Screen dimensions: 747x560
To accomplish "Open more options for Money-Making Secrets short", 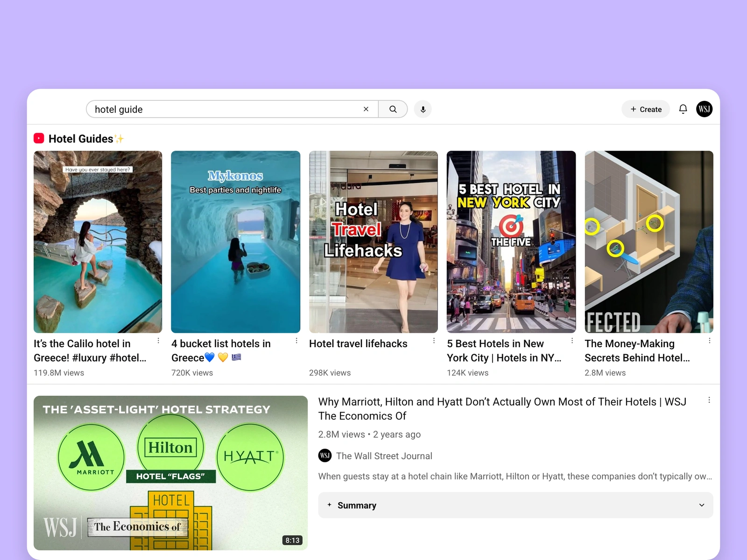I will 710,341.
